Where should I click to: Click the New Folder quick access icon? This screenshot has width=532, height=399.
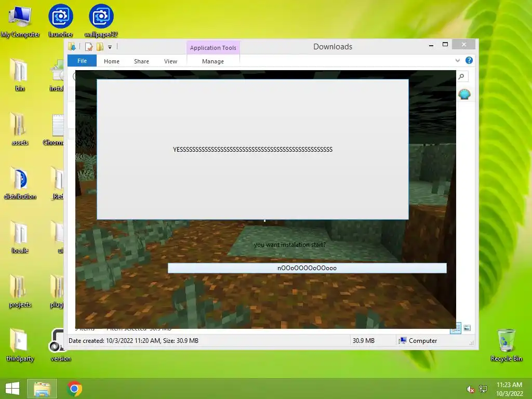[100, 47]
